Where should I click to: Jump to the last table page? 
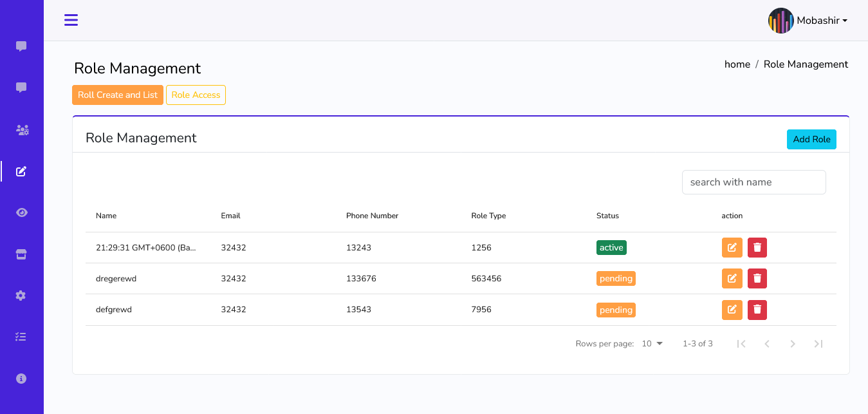818,344
